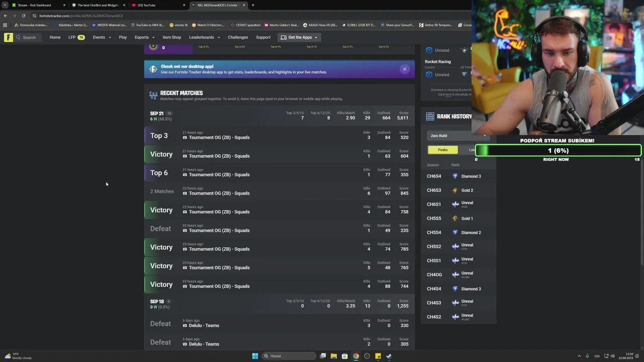The image size is (644, 362).
Task: Switch to The best ChatBot and Widgets tab
Action: [98, 5]
